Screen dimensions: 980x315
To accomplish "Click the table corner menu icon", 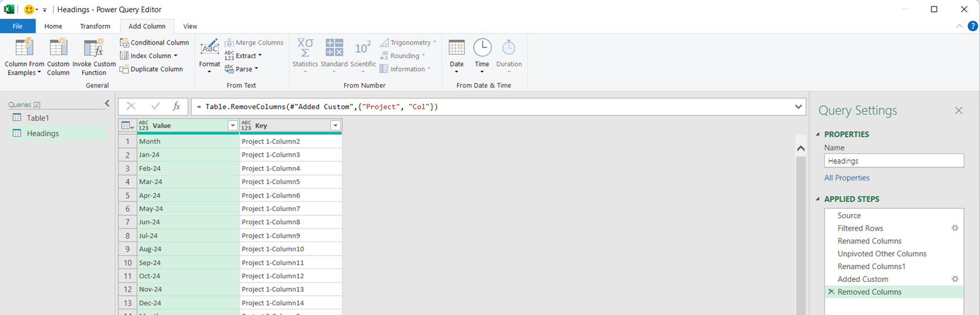I will 127,125.
